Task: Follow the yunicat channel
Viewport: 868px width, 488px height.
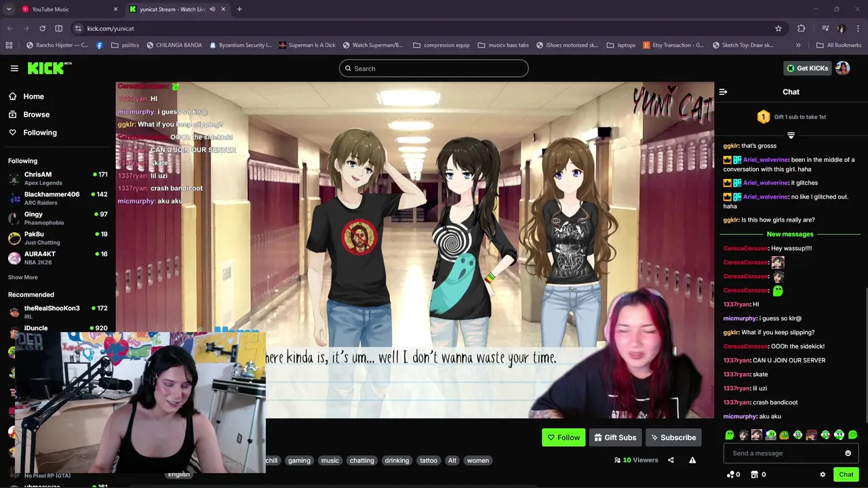Action: click(x=564, y=438)
